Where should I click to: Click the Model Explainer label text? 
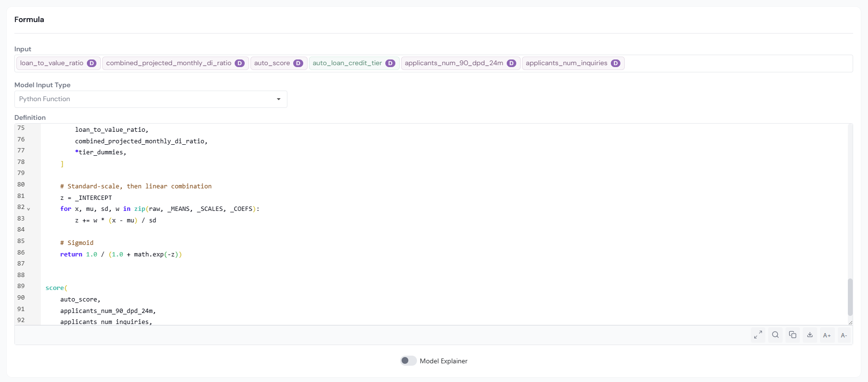pyautogui.click(x=443, y=361)
